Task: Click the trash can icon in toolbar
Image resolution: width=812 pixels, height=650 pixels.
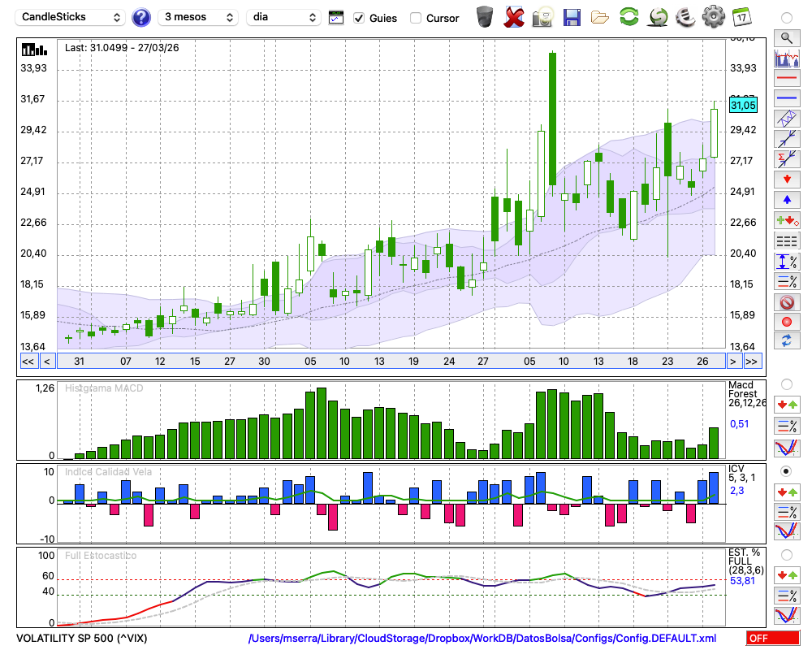Action: (485, 16)
